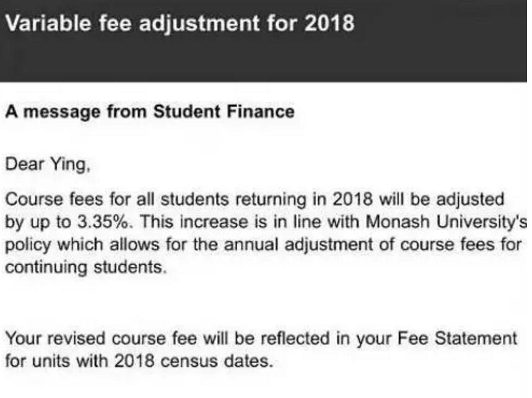The height and width of the screenshot is (398, 532).
Task: Click the words "Student Finance" in the subheading
Action: click(x=224, y=111)
